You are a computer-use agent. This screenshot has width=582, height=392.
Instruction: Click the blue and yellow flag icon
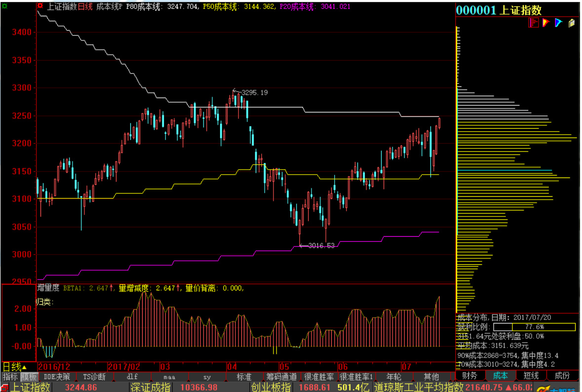[559, 23]
